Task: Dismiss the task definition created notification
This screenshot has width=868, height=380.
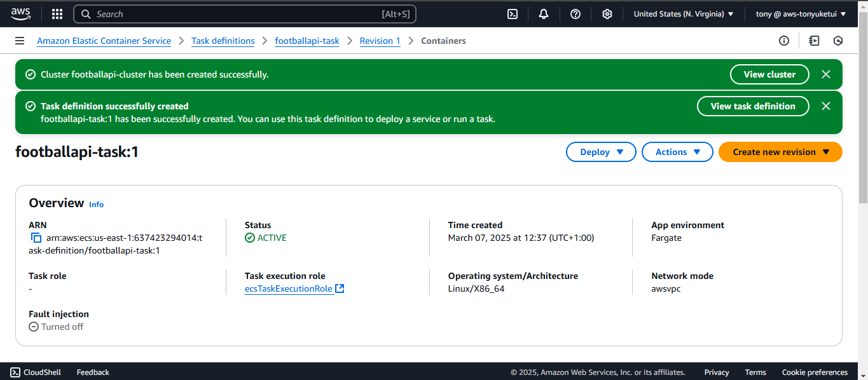Action: [x=826, y=106]
